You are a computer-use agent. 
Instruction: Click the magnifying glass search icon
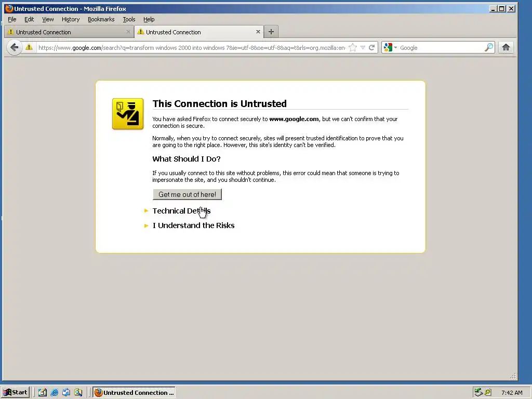coord(489,47)
